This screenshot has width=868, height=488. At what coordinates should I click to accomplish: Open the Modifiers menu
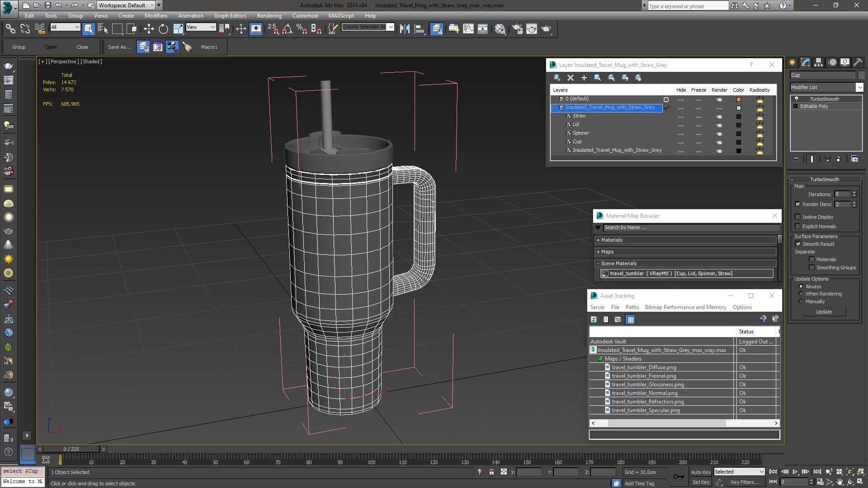(156, 15)
